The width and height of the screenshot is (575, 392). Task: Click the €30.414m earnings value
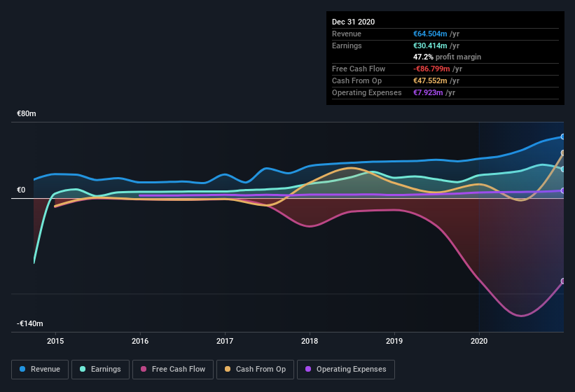pyautogui.click(x=430, y=45)
